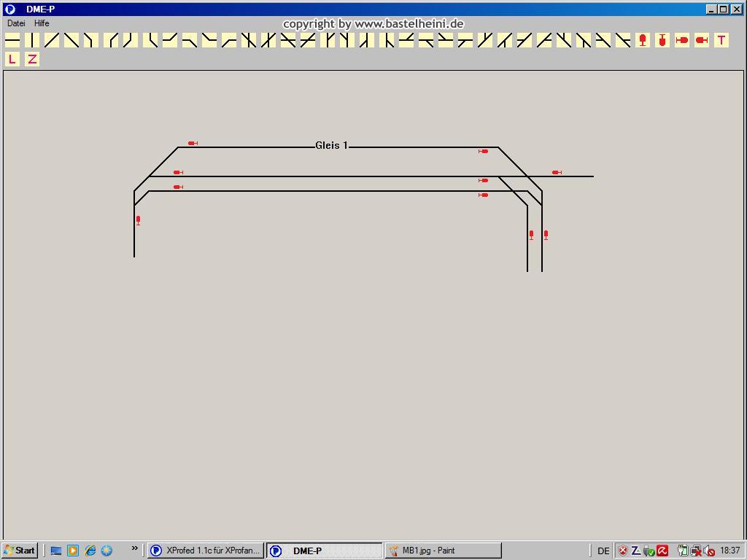Click the Z tray icon

tap(635, 551)
